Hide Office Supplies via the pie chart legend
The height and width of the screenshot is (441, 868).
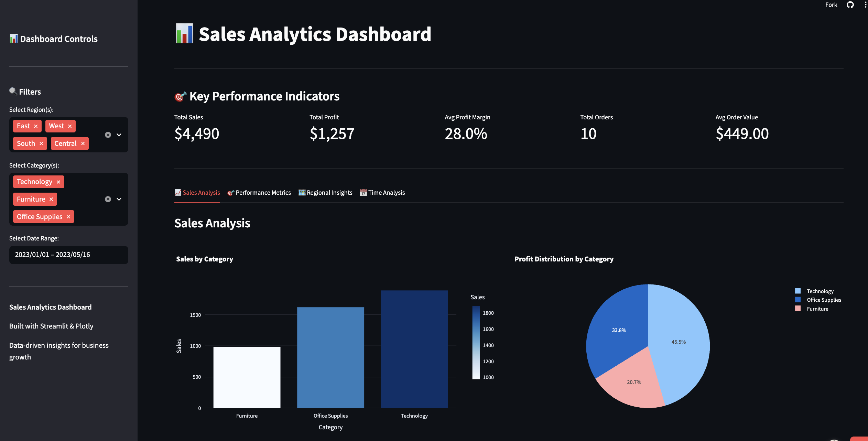click(x=823, y=300)
